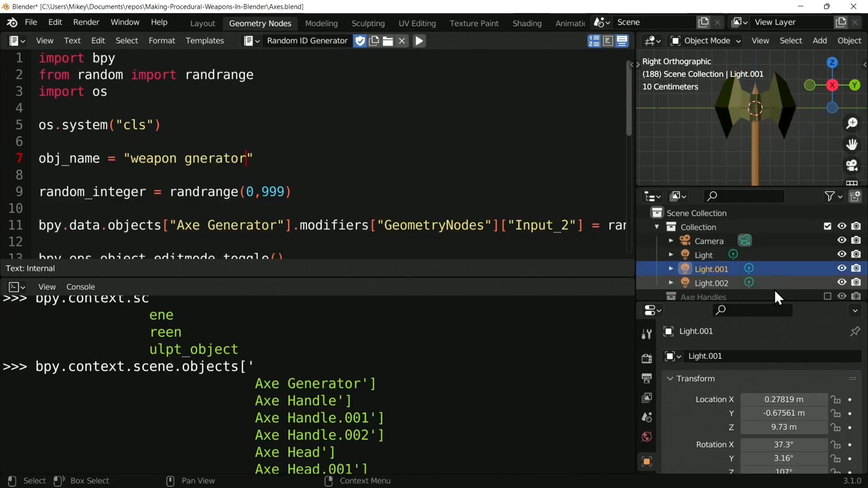Hide Light.002 in viewport via eye icon
Viewport: 868px width, 488px height.
842,282
